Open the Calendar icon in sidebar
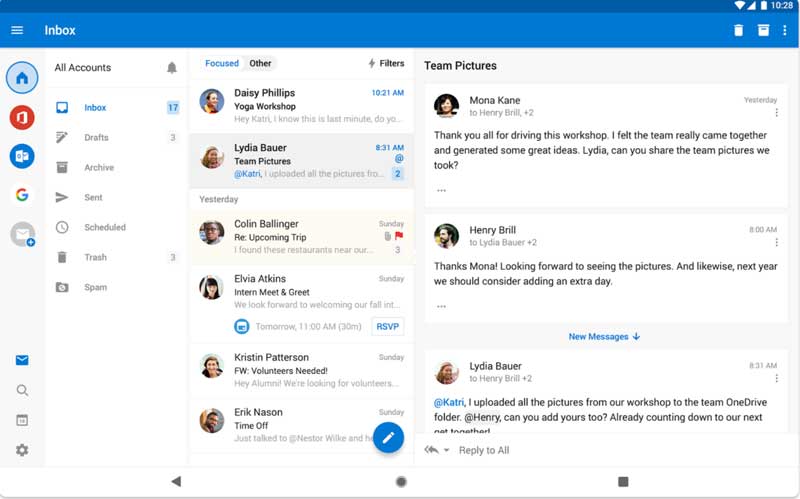The width and height of the screenshot is (800, 499). (22, 420)
